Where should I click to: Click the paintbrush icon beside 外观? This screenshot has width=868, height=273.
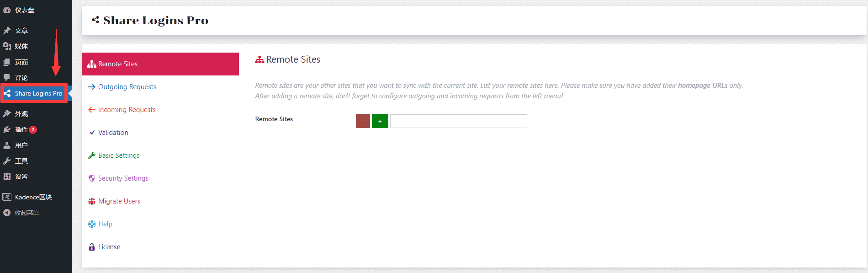[x=7, y=114]
